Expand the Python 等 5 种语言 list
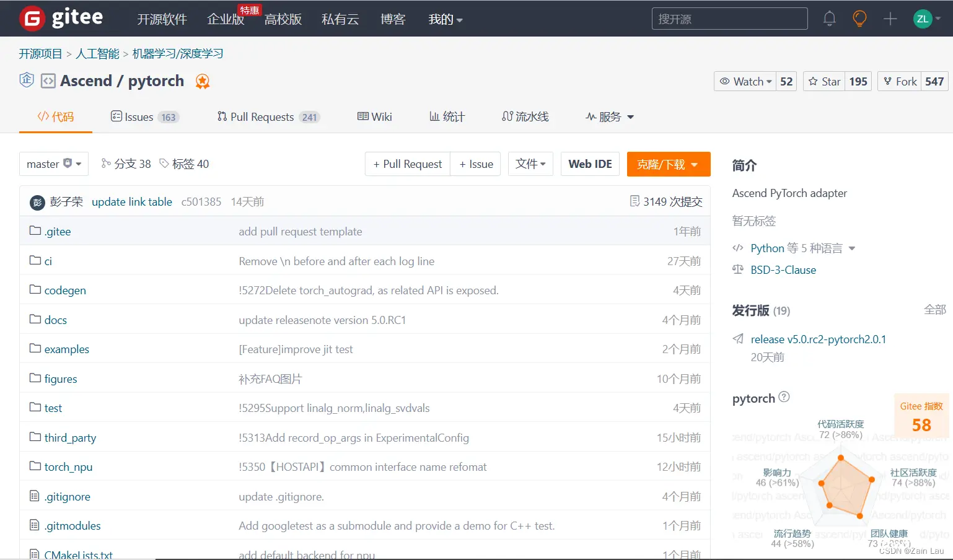The image size is (953, 560). pos(802,248)
